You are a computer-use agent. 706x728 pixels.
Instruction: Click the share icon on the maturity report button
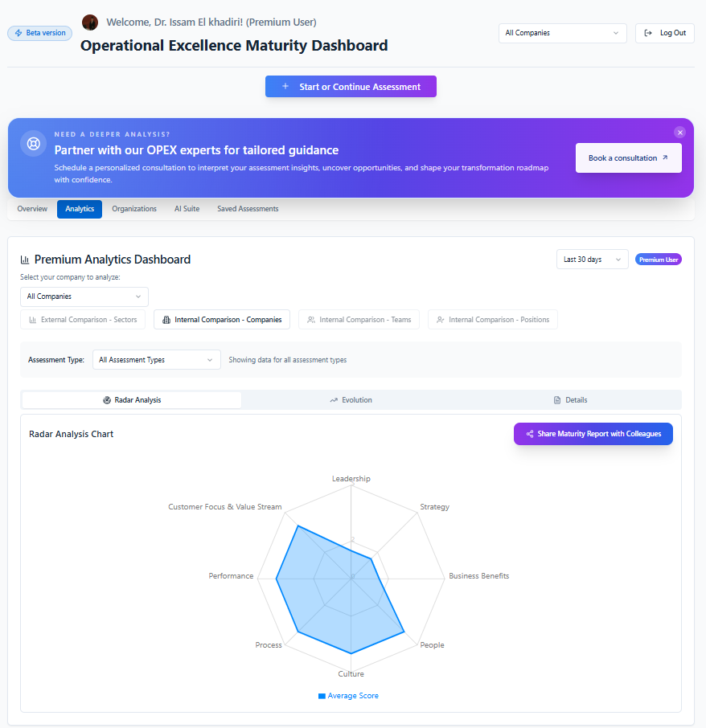[529, 433]
